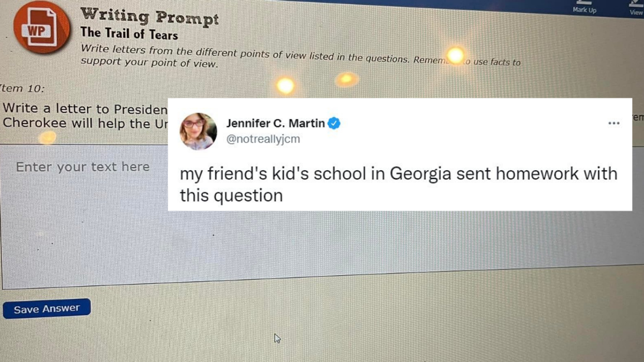Click the italic instructions about points of view
The image size is (644, 362).
point(300,56)
